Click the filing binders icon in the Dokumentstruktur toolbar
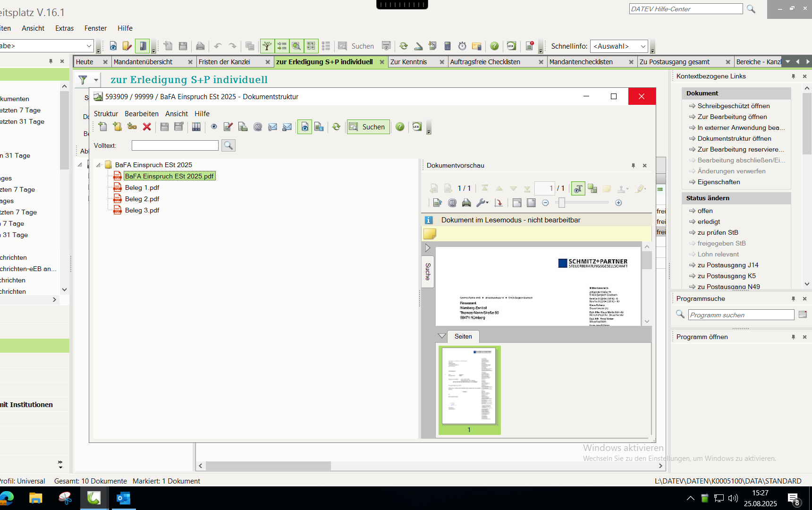The height and width of the screenshot is (510, 812). coord(196,127)
